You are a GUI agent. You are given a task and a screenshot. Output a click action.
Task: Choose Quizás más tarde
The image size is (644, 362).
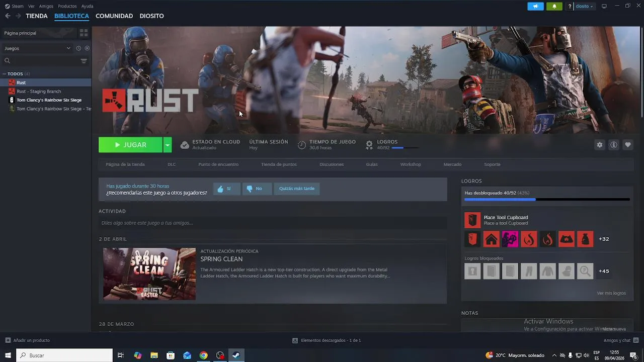tap(297, 189)
